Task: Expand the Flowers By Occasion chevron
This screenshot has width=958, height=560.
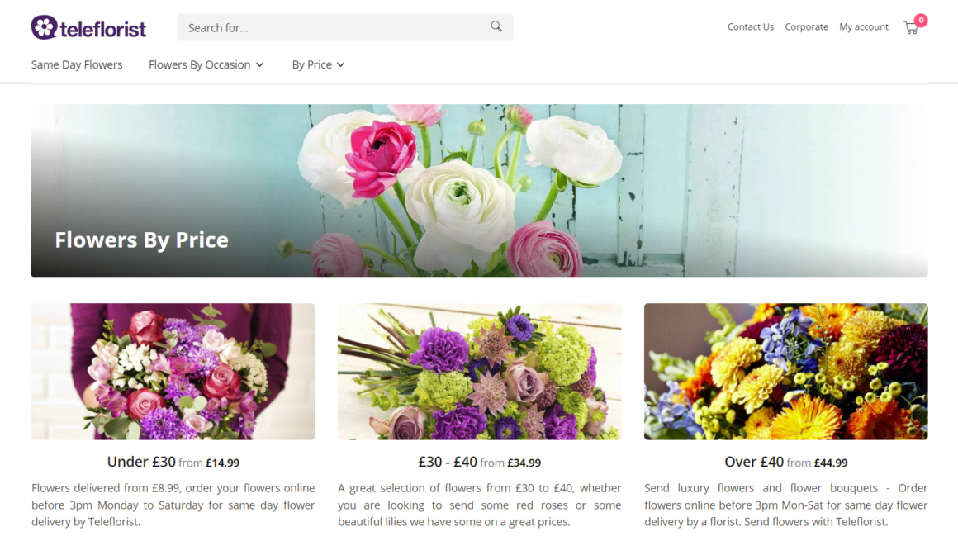Action: [259, 64]
